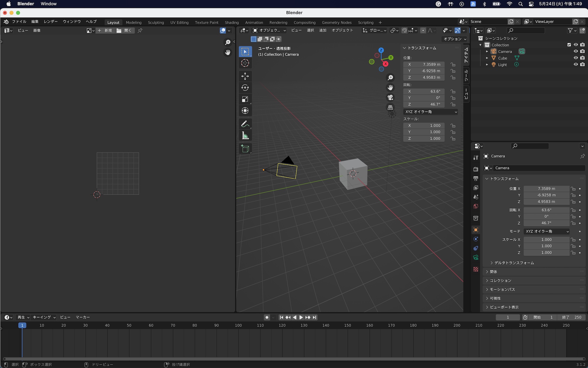This screenshot has width=588, height=368.
Task: Select the 3D Cursor tool
Action: pyautogui.click(x=245, y=63)
